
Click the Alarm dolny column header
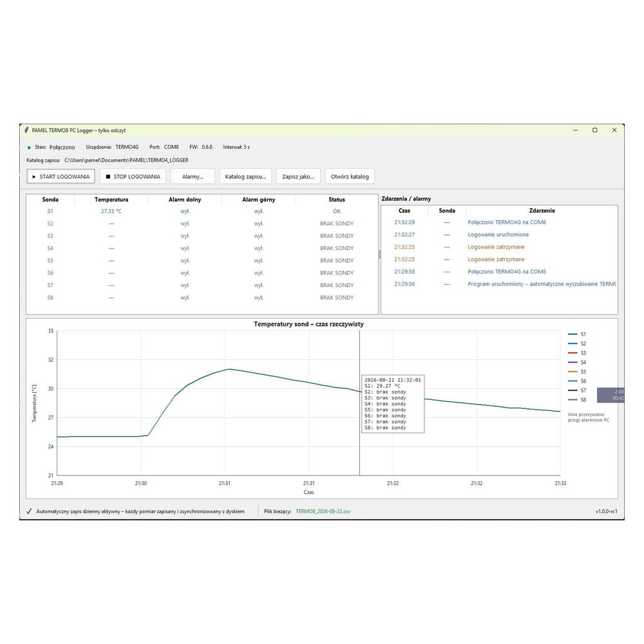pyautogui.click(x=185, y=200)
